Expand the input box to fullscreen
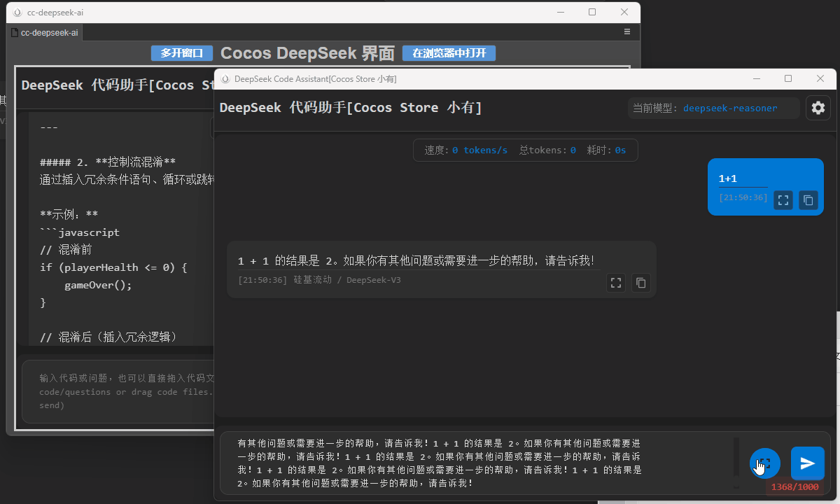The height and width of the screenshot is (504, 840). 764,463
